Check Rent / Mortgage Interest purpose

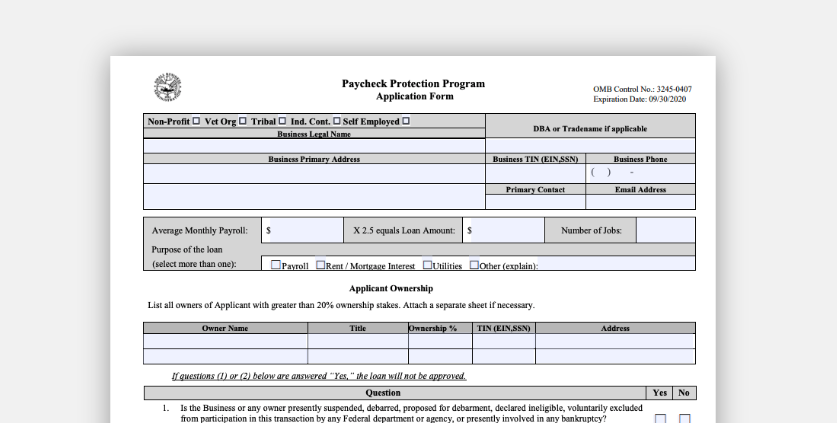coord(320,264)
